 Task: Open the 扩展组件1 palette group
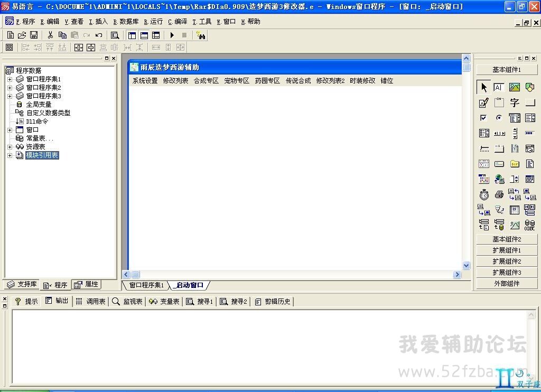507,250
